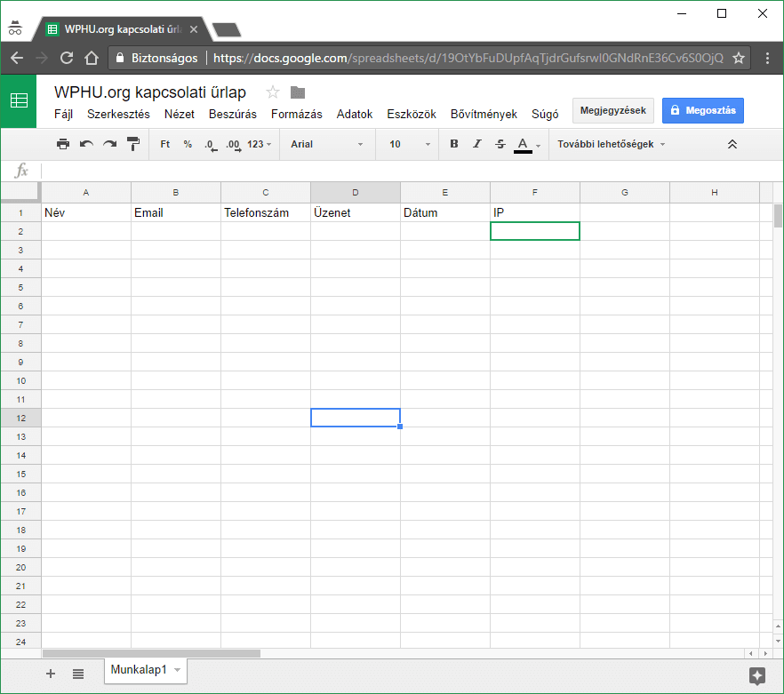Add a new sheet with plus icon
The height and width of the screenshot is (694, 784).
tap(51, 674)
